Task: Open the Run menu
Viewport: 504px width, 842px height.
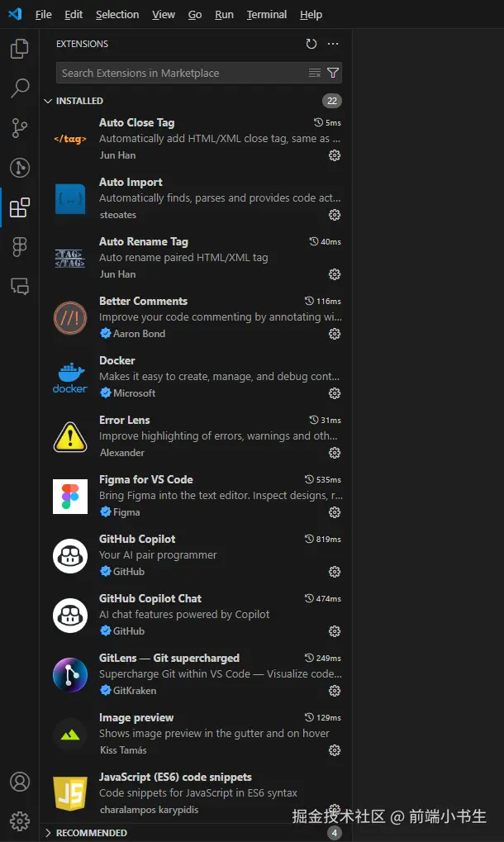Action: (x=225, y=15)
